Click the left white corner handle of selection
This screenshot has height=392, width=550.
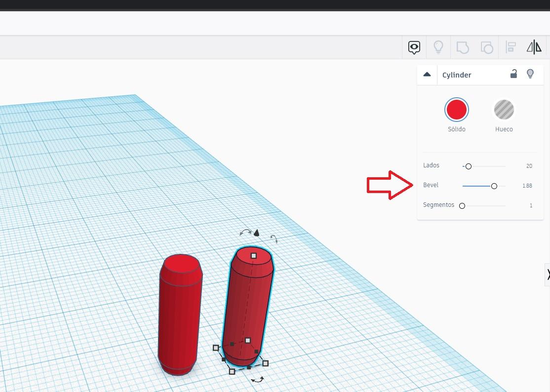coord(216,348)
